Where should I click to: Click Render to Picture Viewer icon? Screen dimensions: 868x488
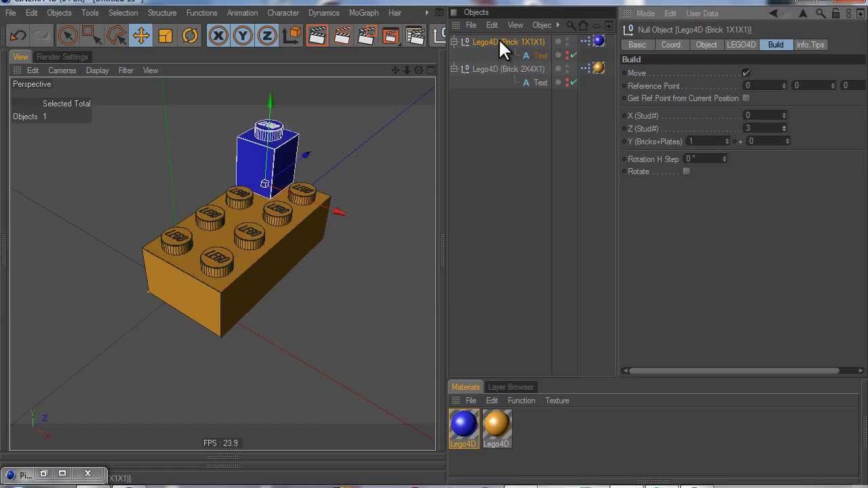tap(366, 35)
